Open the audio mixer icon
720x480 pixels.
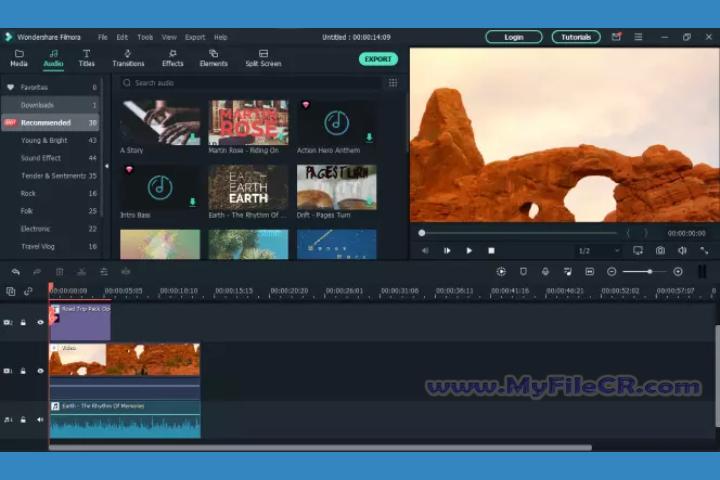(x=568, y=271)
